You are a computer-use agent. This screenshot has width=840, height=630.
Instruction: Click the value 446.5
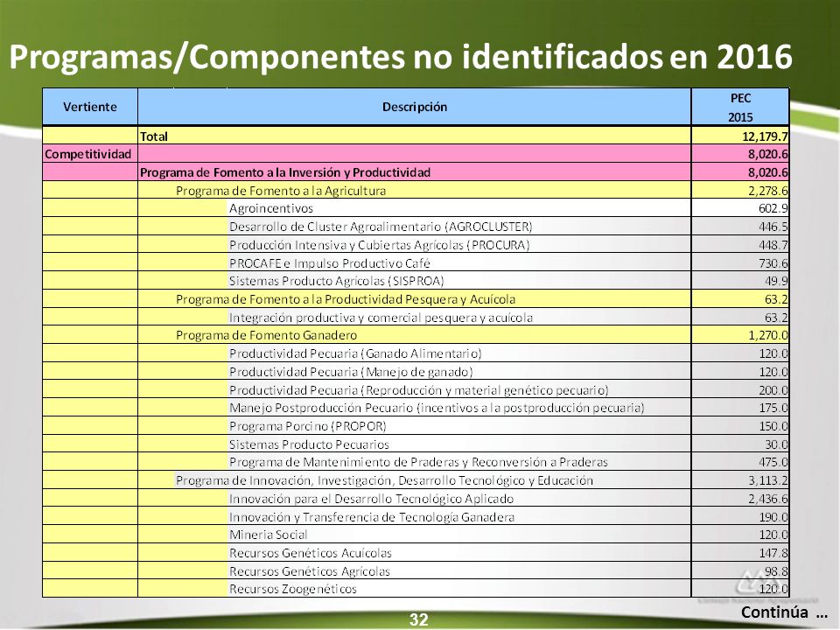tap(773, 227)
